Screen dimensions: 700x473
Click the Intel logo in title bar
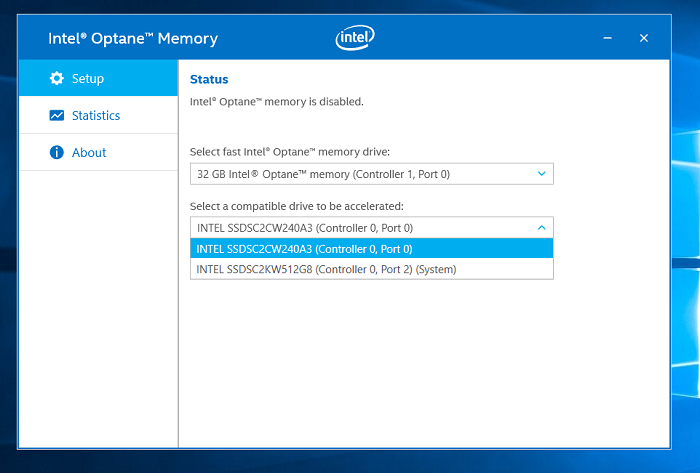point(354,38)
